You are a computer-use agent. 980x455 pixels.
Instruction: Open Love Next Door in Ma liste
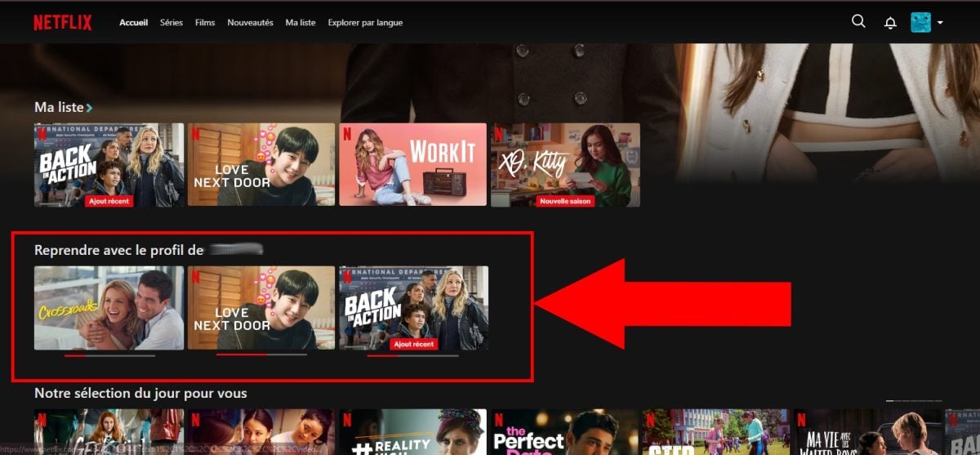coord(261,164)
